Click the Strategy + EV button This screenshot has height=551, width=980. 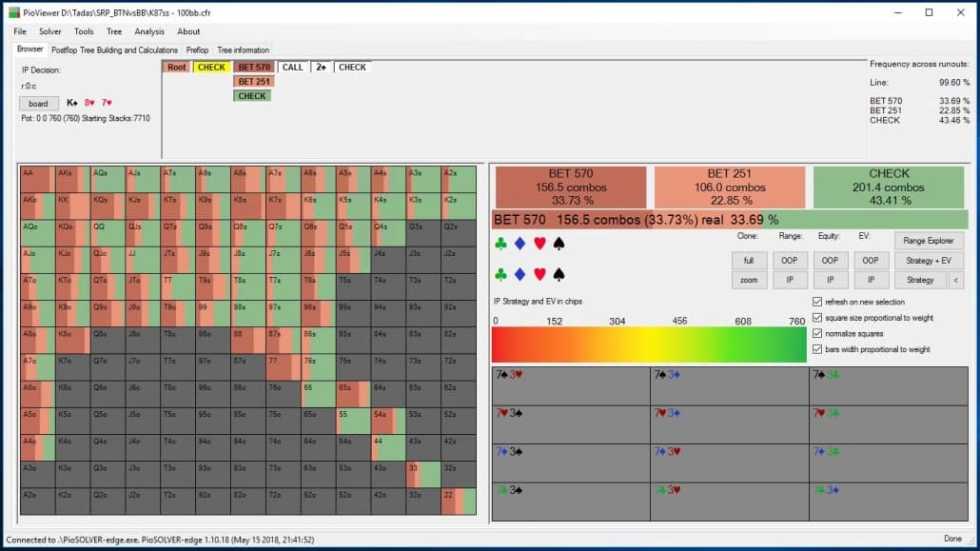[928, 261]
